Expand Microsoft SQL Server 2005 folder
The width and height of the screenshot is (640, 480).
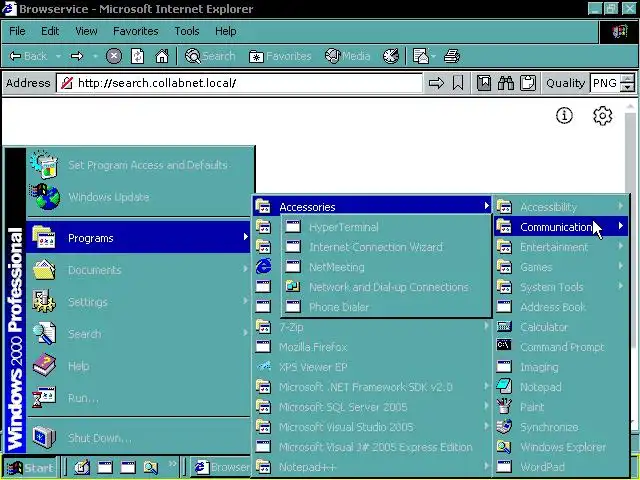point(372,407)
